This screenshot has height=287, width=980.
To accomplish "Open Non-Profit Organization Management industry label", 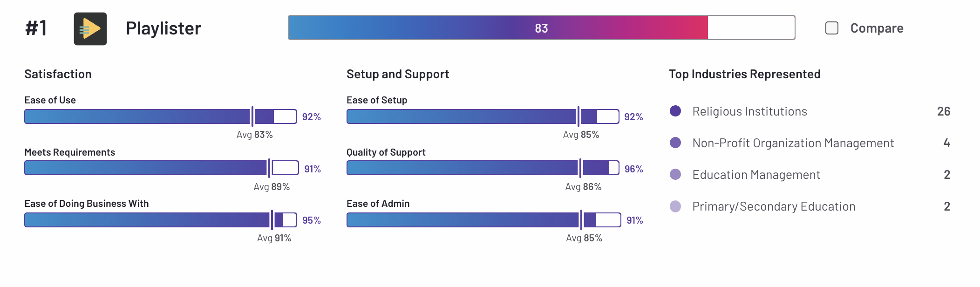I will [793, 143].
